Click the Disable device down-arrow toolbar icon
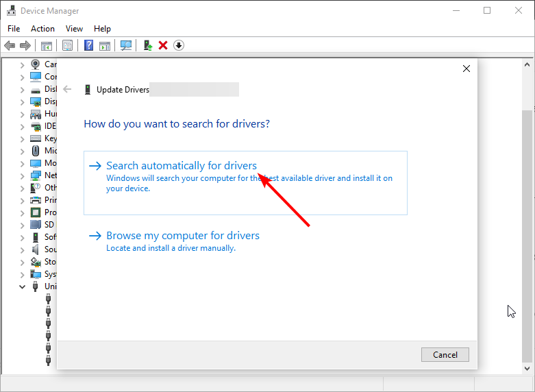 (x=179, y=45)
